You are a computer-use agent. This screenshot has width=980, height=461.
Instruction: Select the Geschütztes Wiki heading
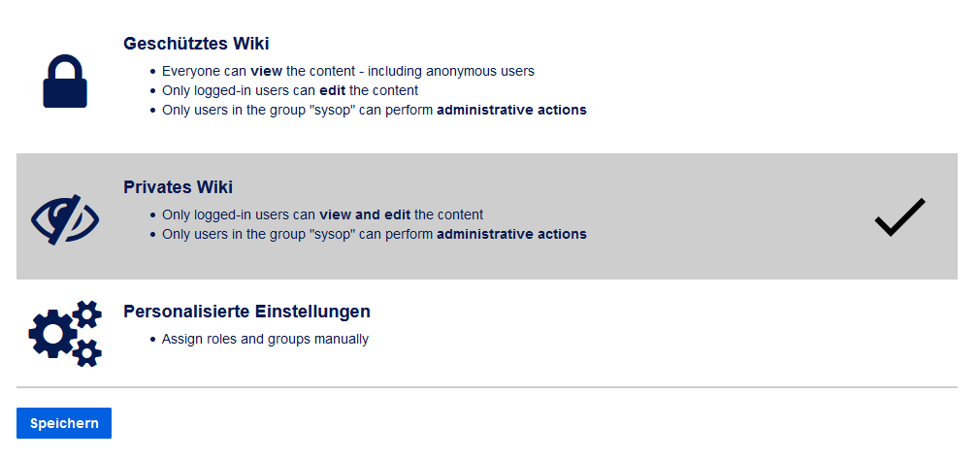click(x=196, y=44)
